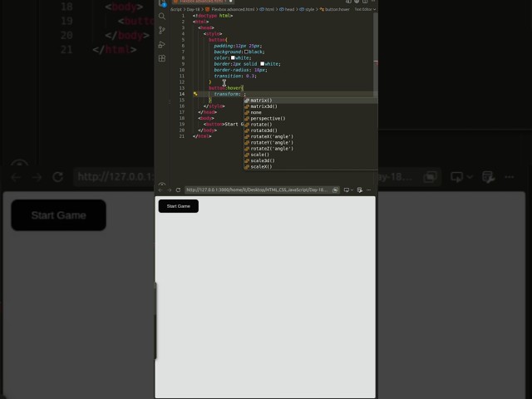
Task: Pick scale() from the suggestions
Action: (x=311, y=155)
